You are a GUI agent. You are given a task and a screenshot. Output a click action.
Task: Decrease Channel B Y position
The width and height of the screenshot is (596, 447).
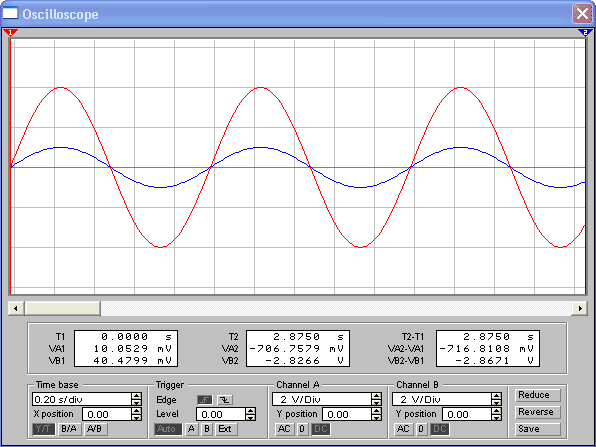click(496, 417)
